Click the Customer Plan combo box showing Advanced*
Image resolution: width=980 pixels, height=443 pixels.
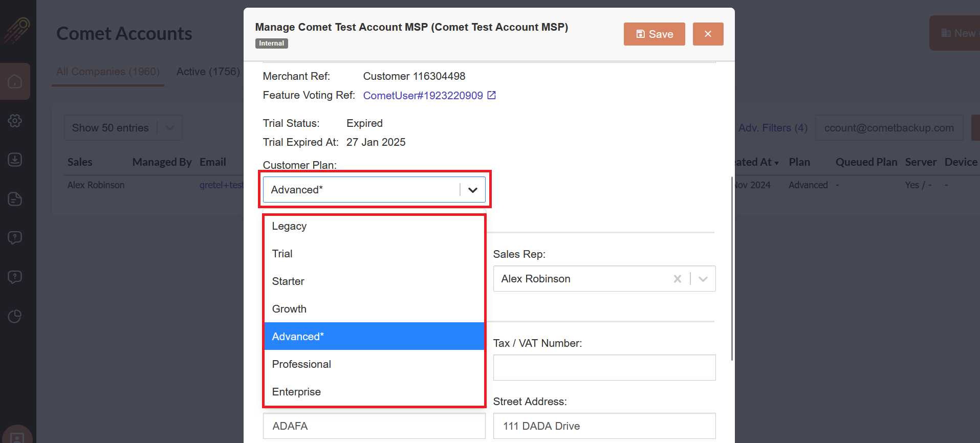pyautogui.click(x=374, y=190)
